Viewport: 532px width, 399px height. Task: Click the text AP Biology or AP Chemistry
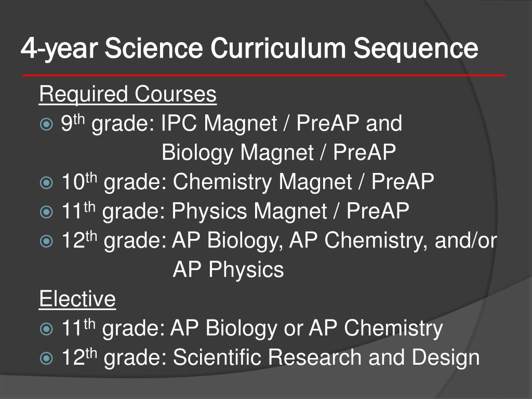307,328
